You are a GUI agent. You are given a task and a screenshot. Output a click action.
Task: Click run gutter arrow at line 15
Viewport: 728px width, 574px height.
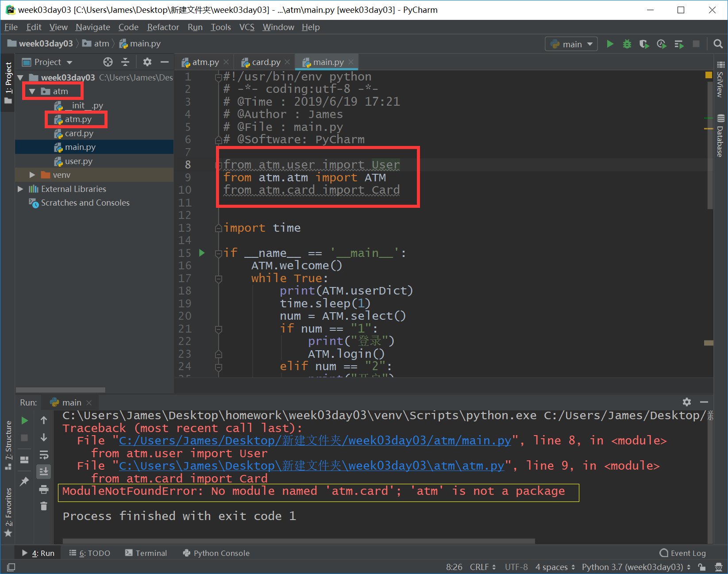202,253
